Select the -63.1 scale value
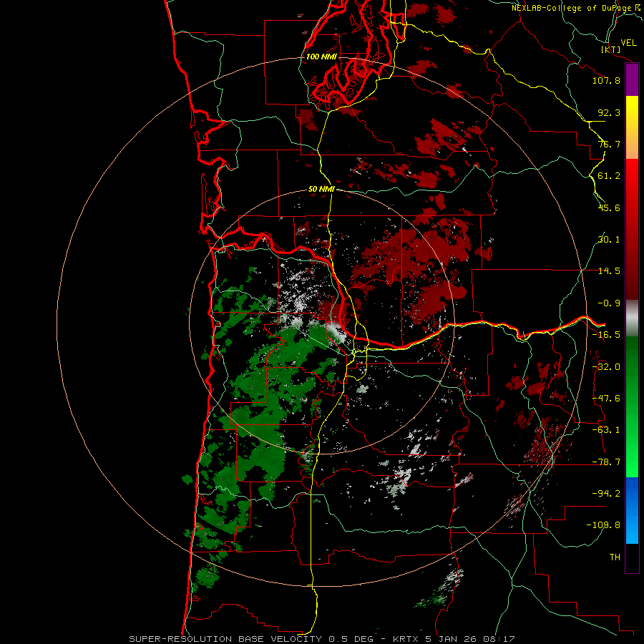Image resolution: width=644 pixels, height=644 pixels. 606,430
